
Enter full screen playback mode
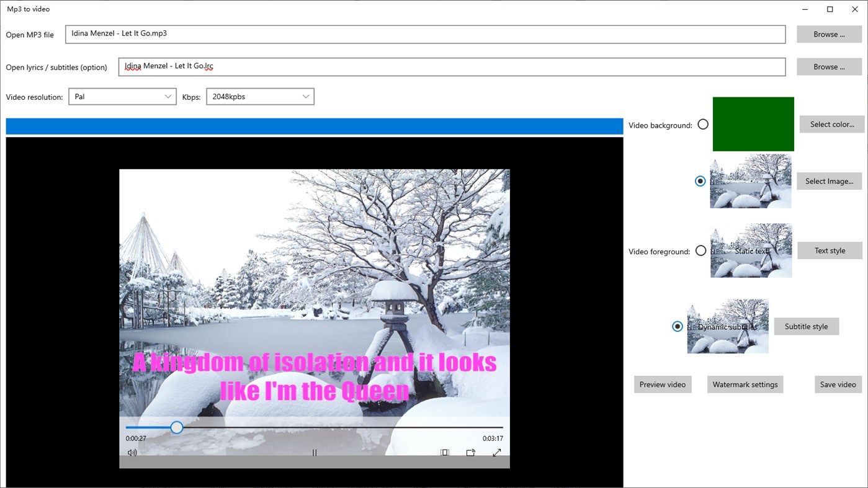(496, 452)
